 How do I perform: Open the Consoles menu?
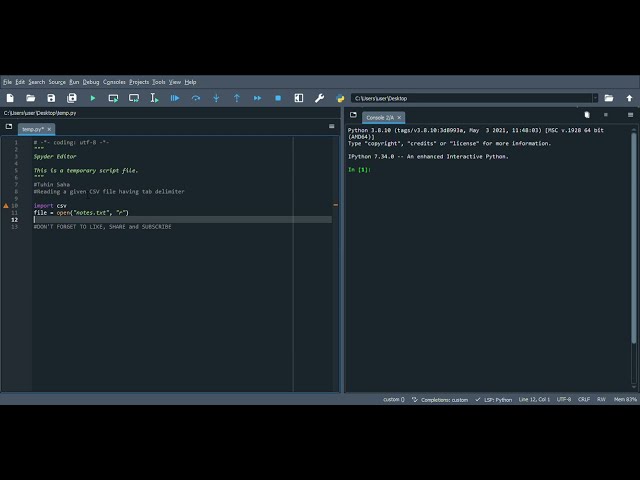[114, 82]
